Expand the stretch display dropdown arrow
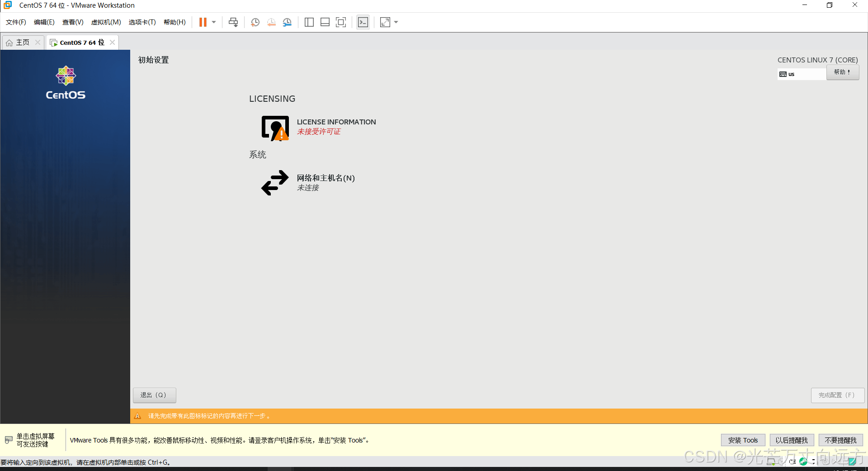 pos(396,22)
